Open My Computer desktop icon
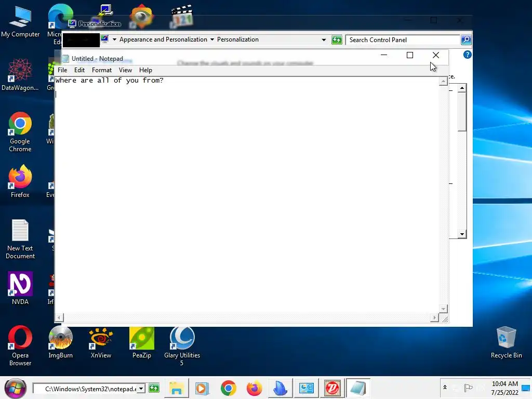 pyautogui.click(x=20, y=21)
